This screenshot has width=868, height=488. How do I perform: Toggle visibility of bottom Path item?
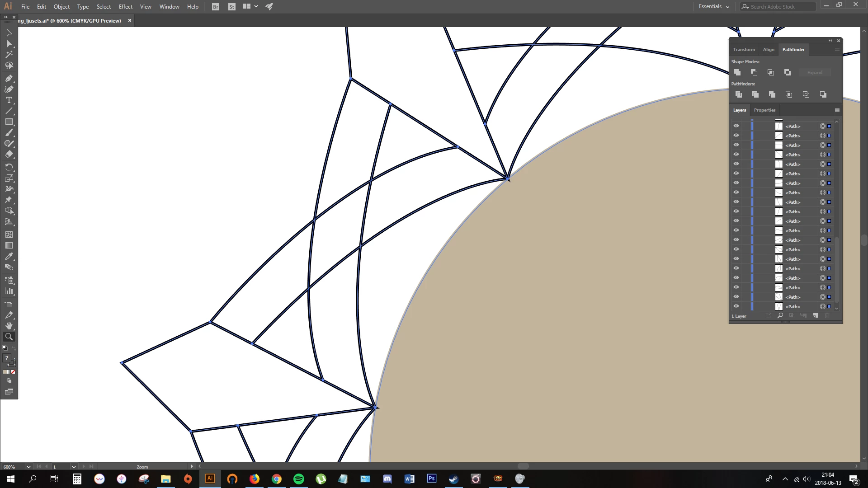pos(736,306)
